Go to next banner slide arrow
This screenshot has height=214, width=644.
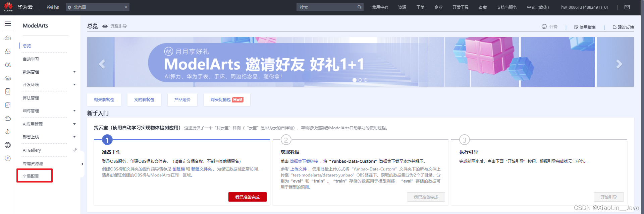[619, 64]
